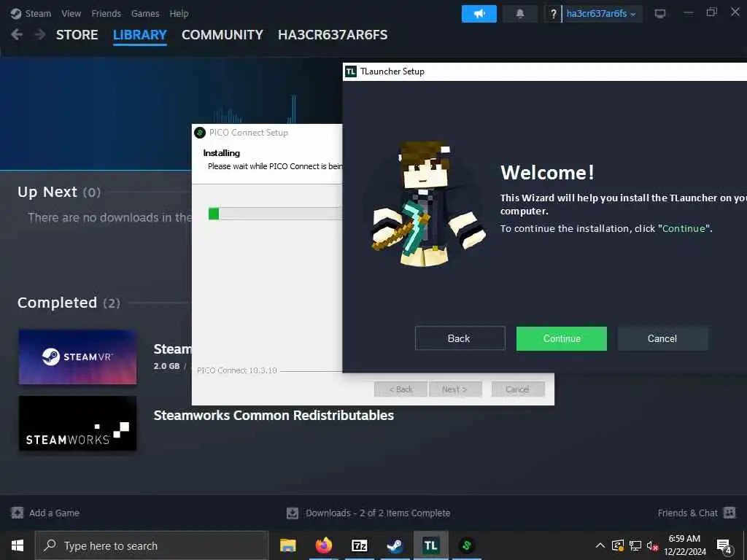Open Friends & Chat
Screen dimensions: 747x560
point(687,513)
